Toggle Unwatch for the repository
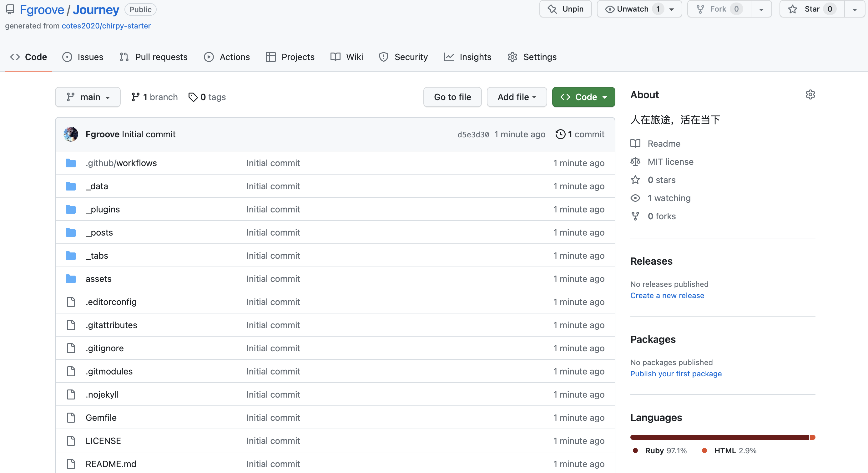Image resolution: width=868 pixels, height=473 pixels. click(633, 9)
